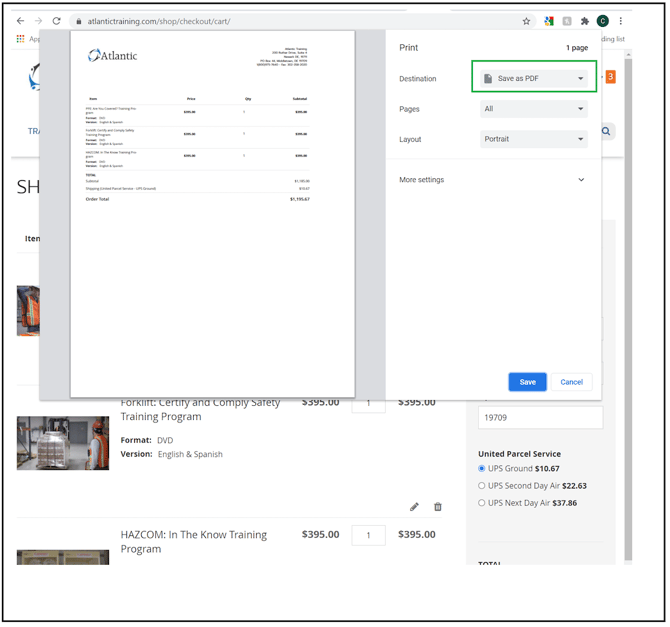Open the browser extensions puzzle icon
Image resolution: width=670 pixels, height=627 pixels.
point(585,21)
